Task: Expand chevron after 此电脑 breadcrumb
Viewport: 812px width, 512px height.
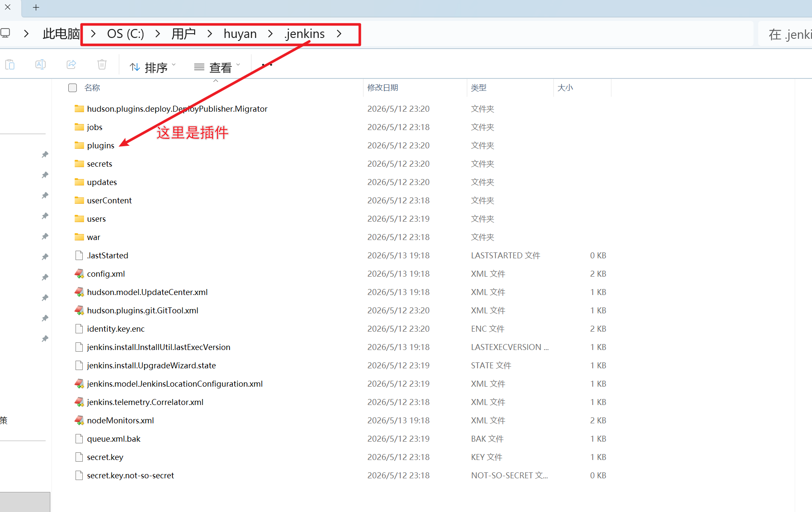Action: point(93,34)
